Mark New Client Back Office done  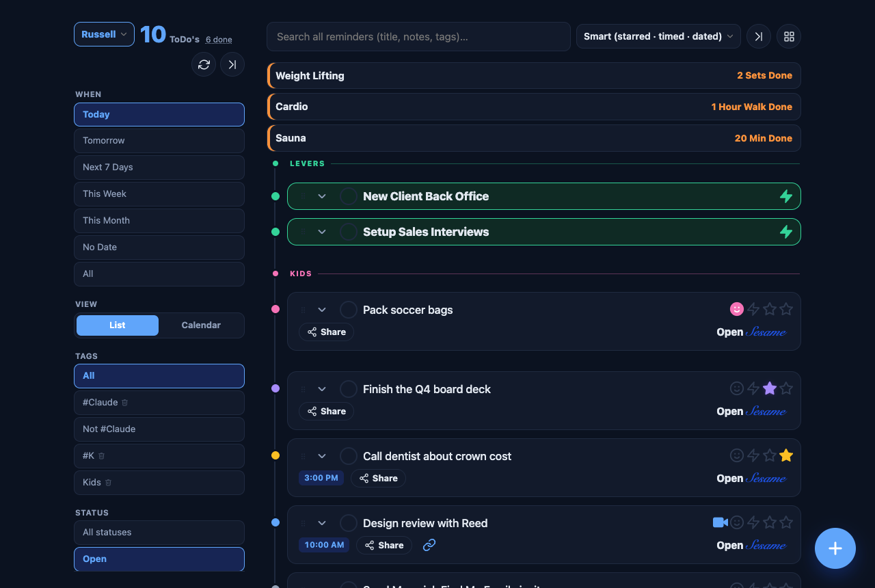[349, 196]
